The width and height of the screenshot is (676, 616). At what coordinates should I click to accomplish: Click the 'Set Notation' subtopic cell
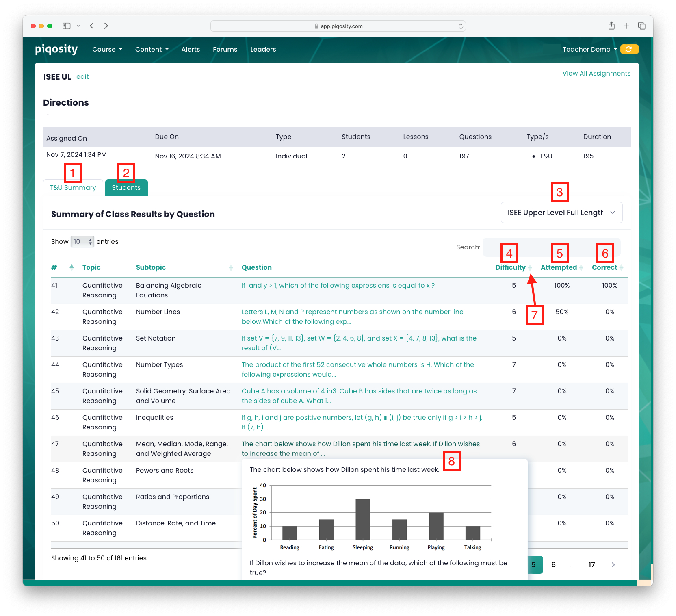tap(156, 338)
